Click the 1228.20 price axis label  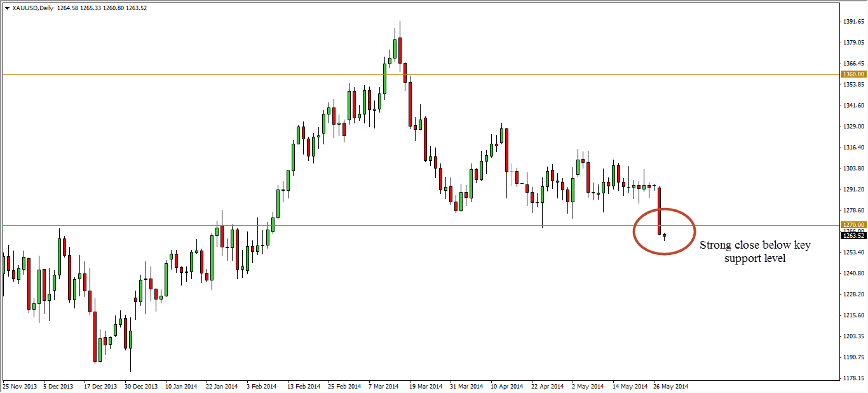[853, 294]
